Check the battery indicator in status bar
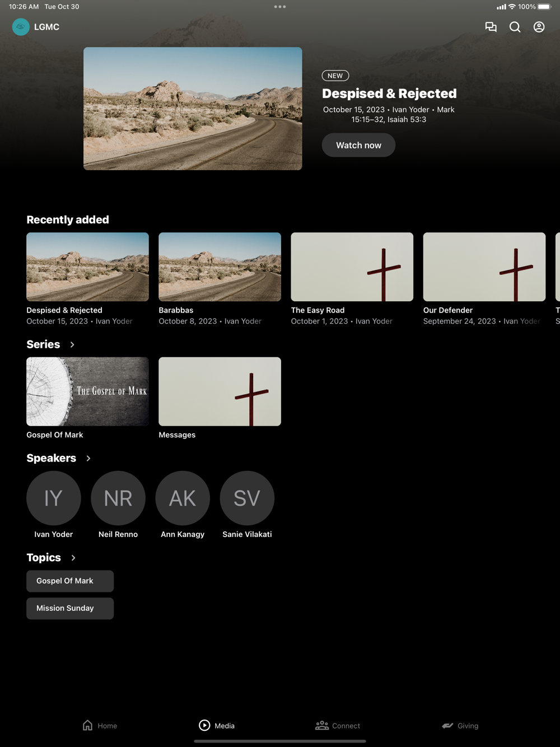The width and height of the screenshot is (560, 747). coord(544,7)
